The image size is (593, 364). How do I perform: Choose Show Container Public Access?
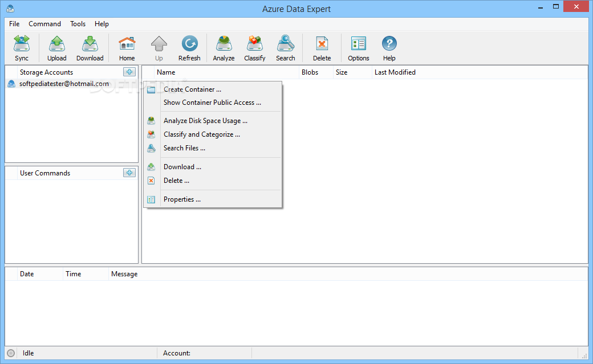click(213, 103)
